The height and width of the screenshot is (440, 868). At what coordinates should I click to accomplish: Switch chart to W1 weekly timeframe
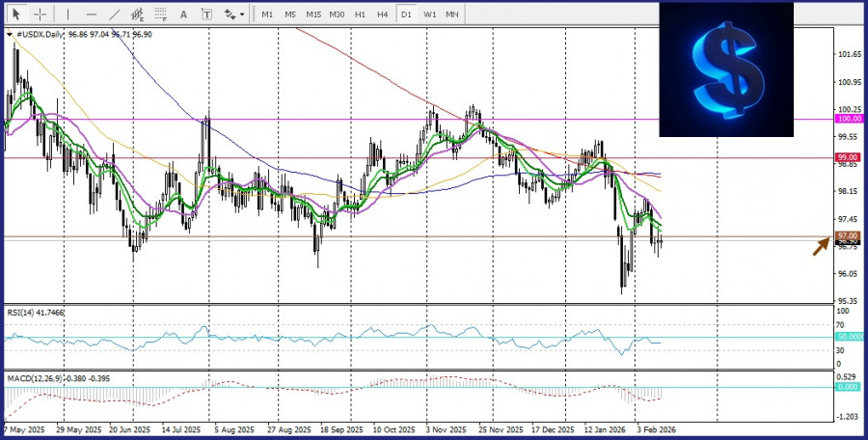(429, 14)
